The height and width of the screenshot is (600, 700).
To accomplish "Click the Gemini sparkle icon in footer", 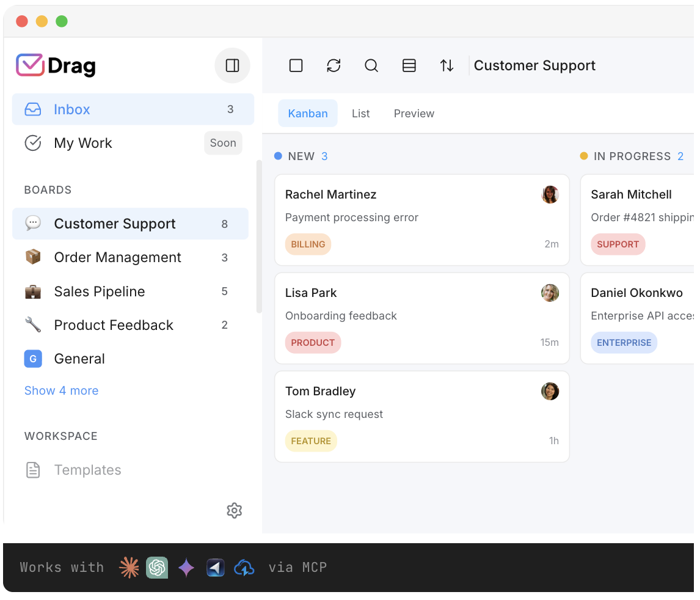I will [186, 568].
